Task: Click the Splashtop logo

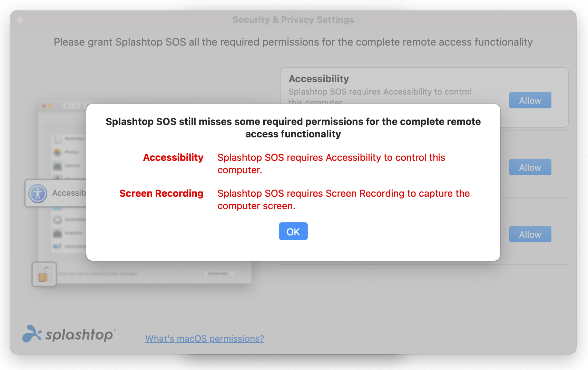Action: point(68,334)
